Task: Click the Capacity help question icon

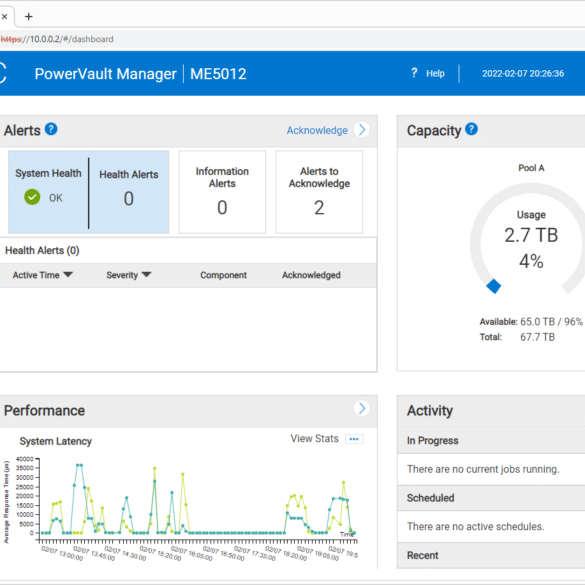Action: [x=472, y=129]
